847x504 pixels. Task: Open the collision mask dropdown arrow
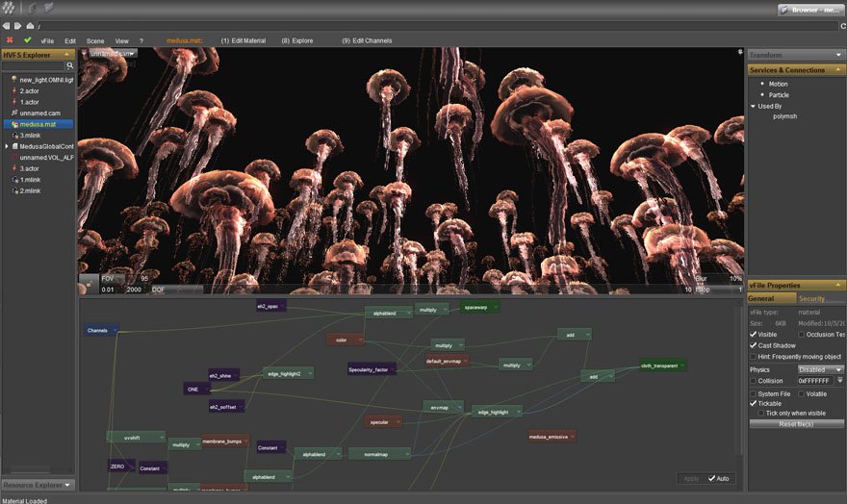click(x=840, y=381)
